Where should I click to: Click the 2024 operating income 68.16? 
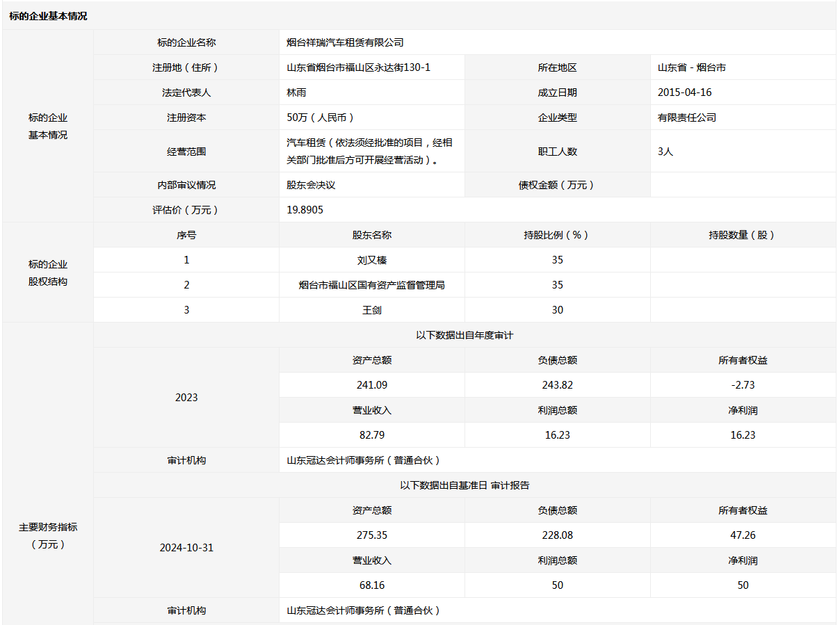pyautogui.click(x=372, y=585)
